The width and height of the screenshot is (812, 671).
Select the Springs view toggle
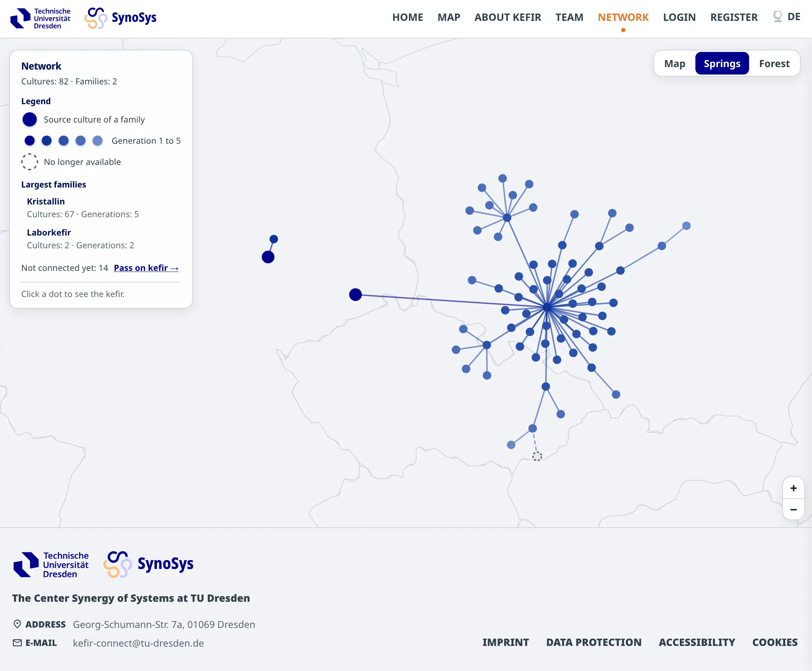722,63
